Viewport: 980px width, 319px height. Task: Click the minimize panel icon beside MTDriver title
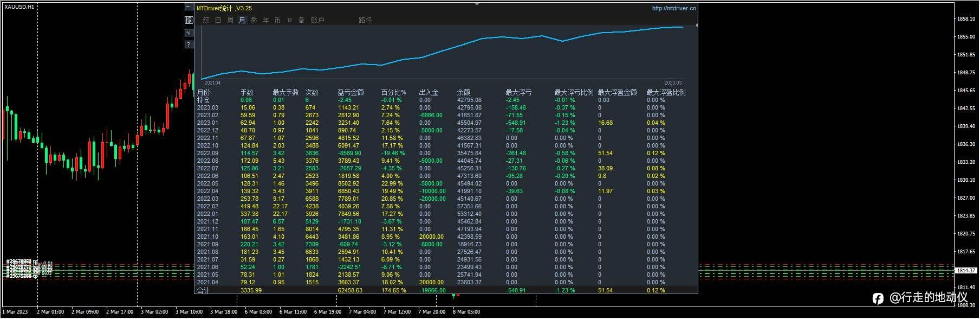point(189,7)
